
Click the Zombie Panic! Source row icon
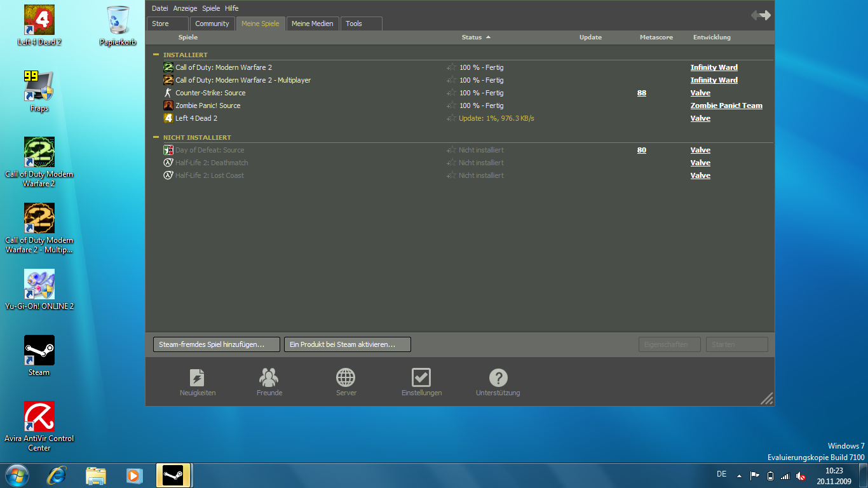pyautogui.click(x=168, y=105)
